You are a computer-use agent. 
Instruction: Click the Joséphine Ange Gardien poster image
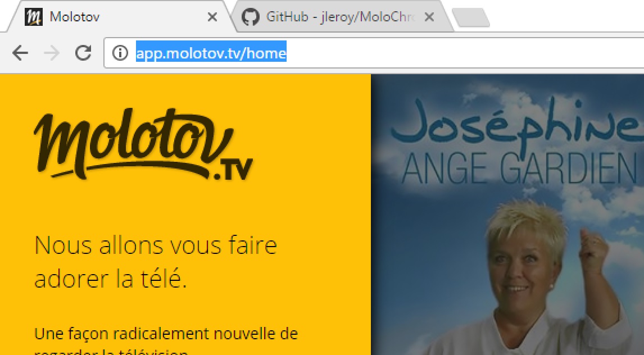(507, 214)
